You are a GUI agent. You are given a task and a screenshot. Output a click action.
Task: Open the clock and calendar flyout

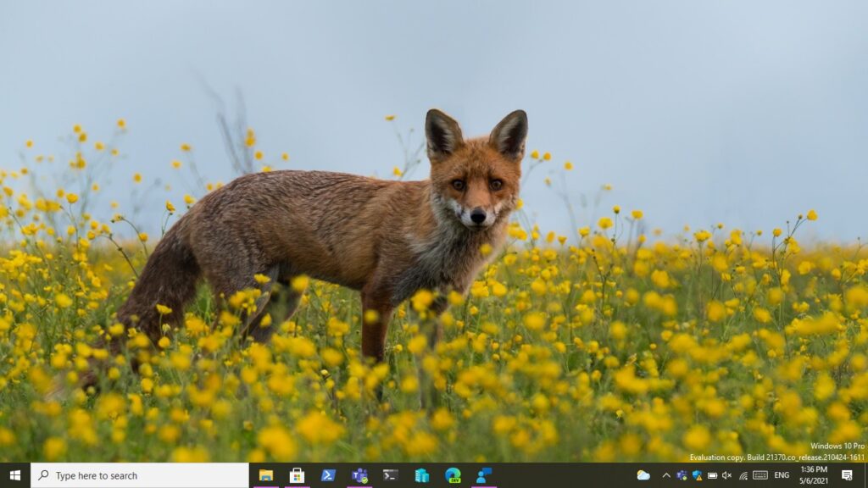pyautogui.click(x=814, y=475)
